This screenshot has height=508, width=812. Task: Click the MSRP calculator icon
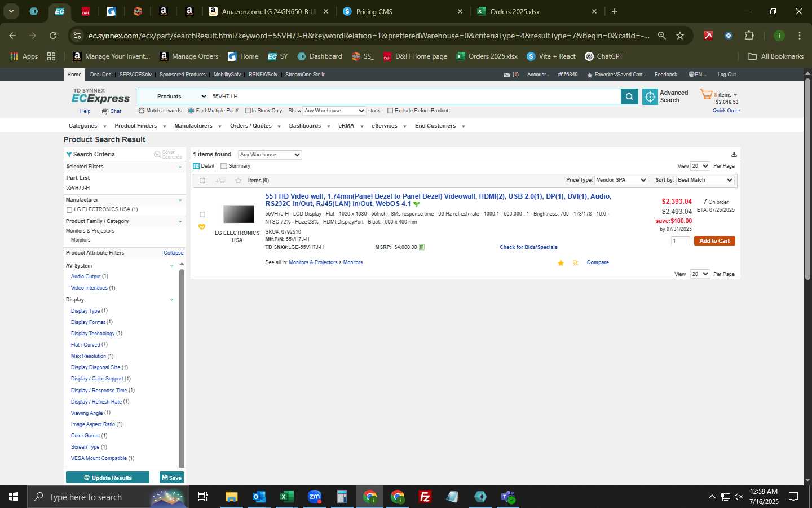tap(422, 247)
